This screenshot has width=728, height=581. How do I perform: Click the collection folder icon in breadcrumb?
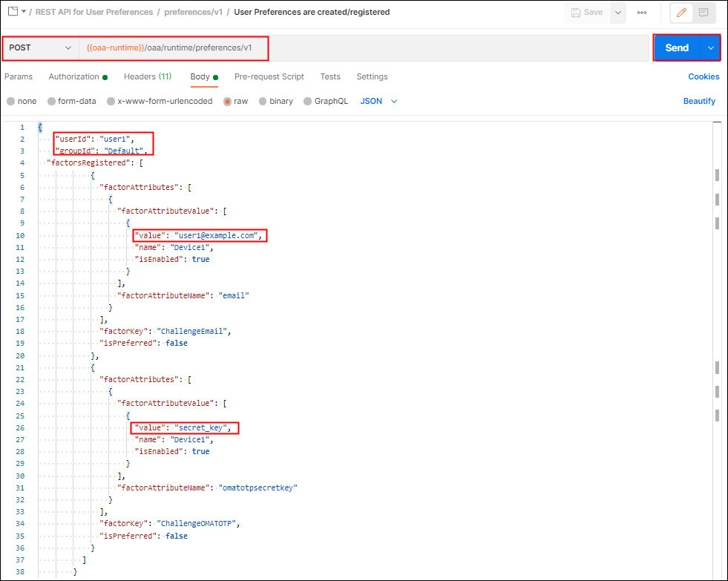tap(13, 12)
